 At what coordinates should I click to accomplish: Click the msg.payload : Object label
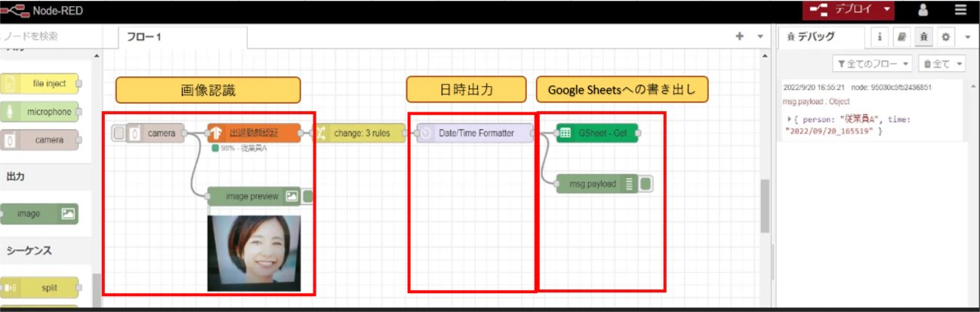pyautogui.click(x=816, y=101)
